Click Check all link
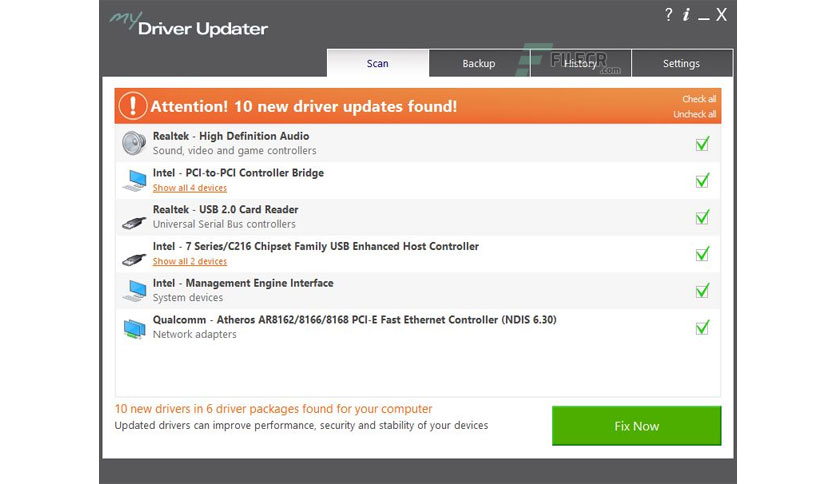The height and width of the screenshot is (484, 836). pos(699,99)
